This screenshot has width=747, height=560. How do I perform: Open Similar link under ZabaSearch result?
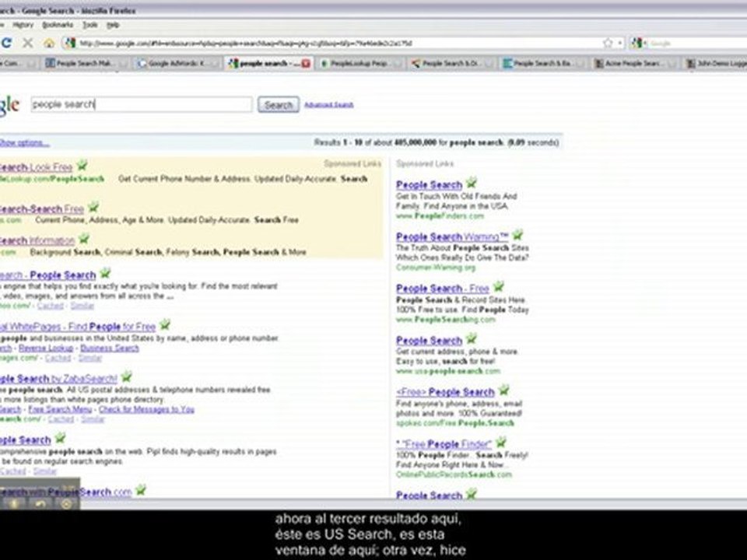[x=93, y=419]
